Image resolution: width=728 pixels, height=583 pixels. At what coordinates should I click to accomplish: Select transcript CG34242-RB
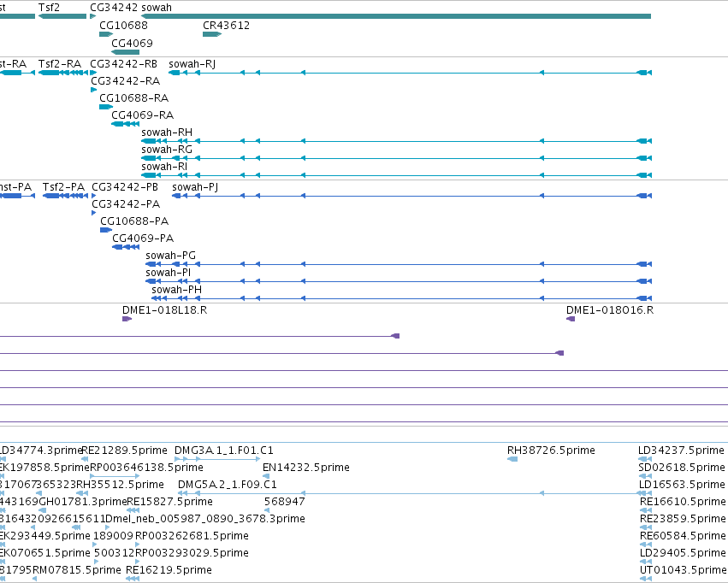(124, 63)
